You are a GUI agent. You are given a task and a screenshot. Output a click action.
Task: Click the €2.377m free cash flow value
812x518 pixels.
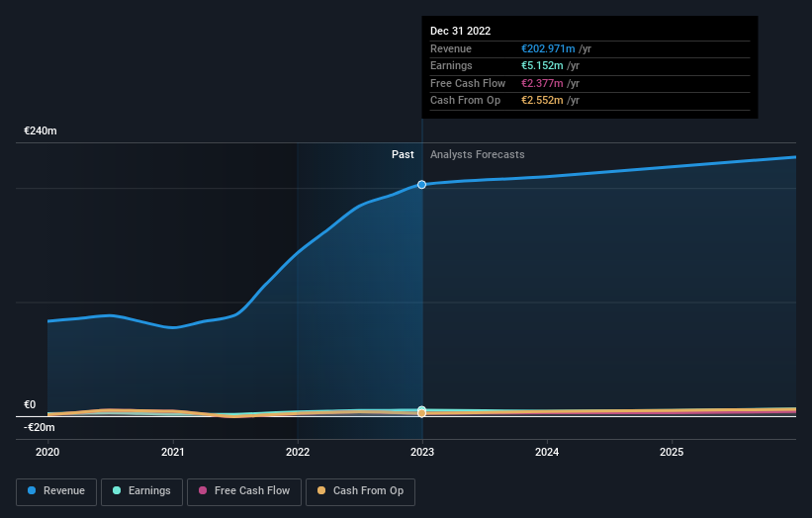click(542, 83)
